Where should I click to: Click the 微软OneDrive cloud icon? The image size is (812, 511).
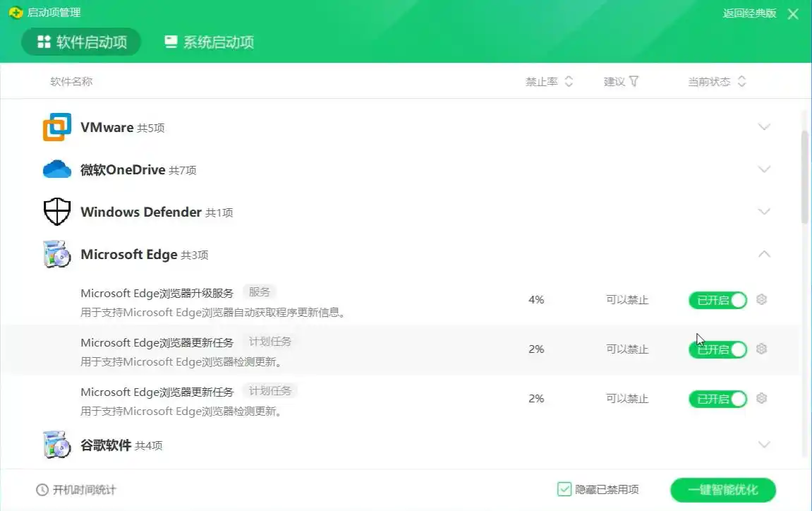[56, 169]
